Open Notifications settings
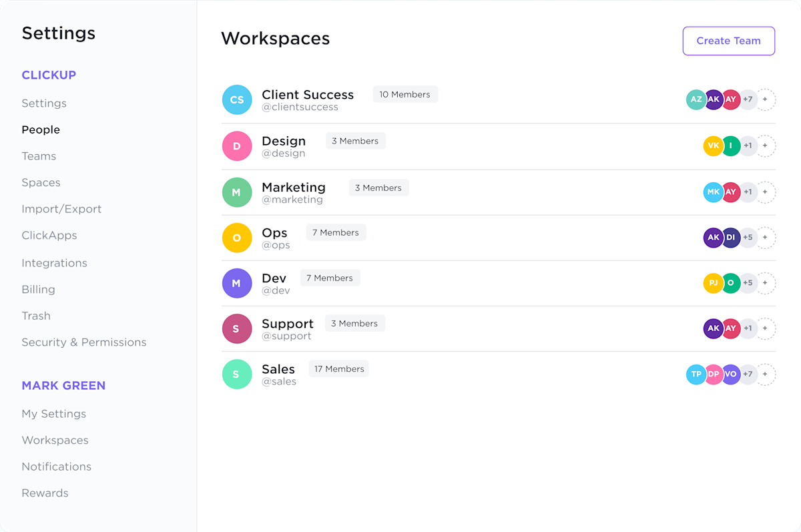The width and height of the screenshot is (801, 532). tap(56, 467)
